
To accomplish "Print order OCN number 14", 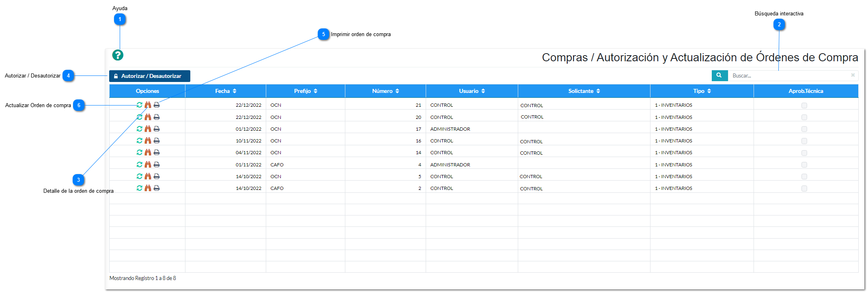I will (157, 152).
